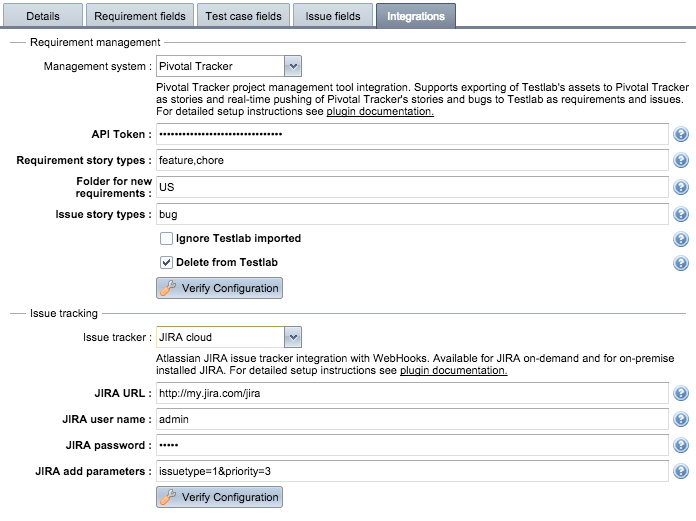696x521 pixels.
Task: Focus the JIRA add parameters field
Action: (412, 471)
